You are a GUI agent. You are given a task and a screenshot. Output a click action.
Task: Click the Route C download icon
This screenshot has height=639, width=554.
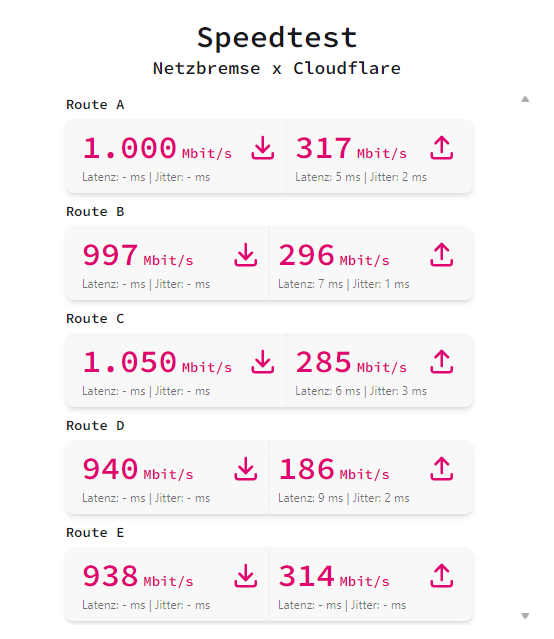coord(263,361)
